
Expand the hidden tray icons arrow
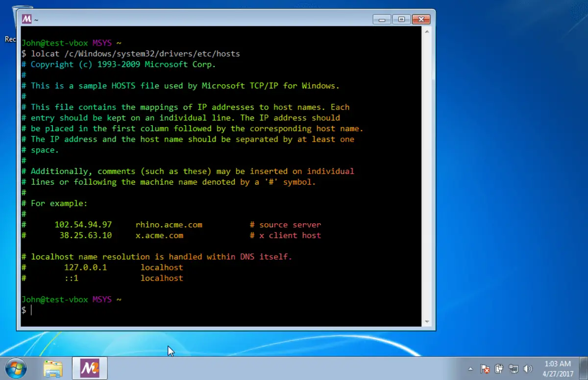pyautogui.click(x=471, y=369)
